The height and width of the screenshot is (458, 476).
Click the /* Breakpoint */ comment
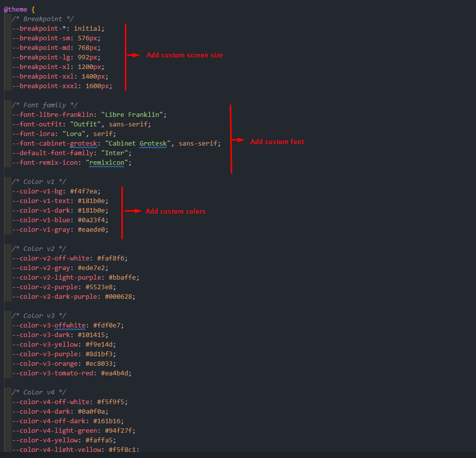(x=42, y=19)
